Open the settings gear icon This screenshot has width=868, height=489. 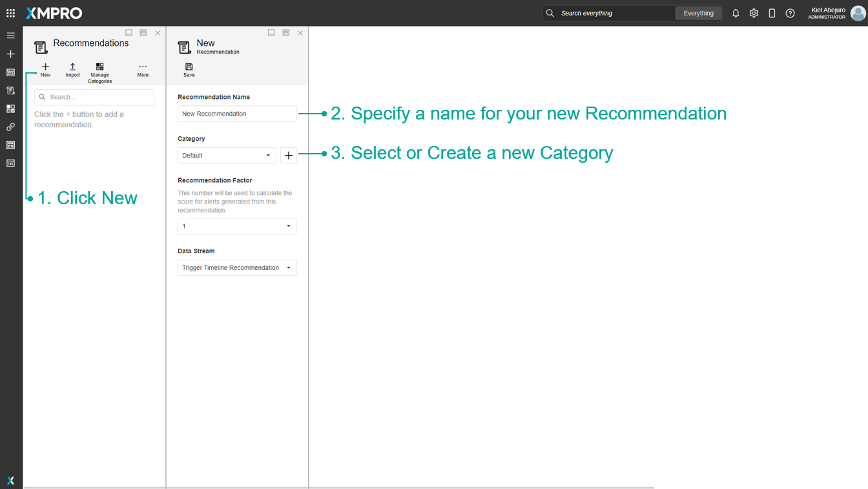(754, 13)
